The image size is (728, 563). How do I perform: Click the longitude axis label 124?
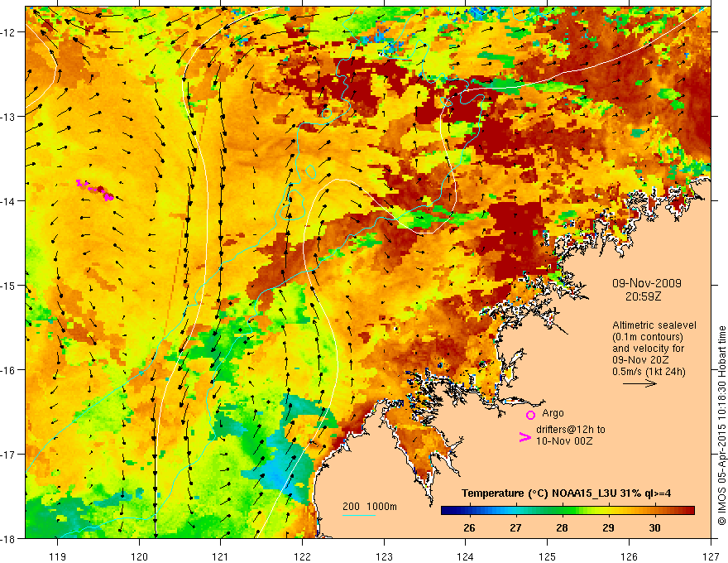(x=466, y=556)
